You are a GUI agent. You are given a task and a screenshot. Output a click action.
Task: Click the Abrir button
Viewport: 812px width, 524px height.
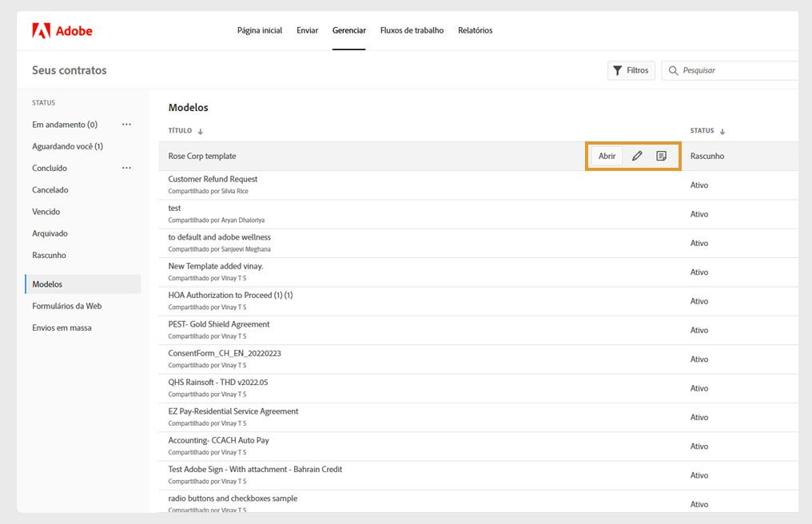pos(607,157)
